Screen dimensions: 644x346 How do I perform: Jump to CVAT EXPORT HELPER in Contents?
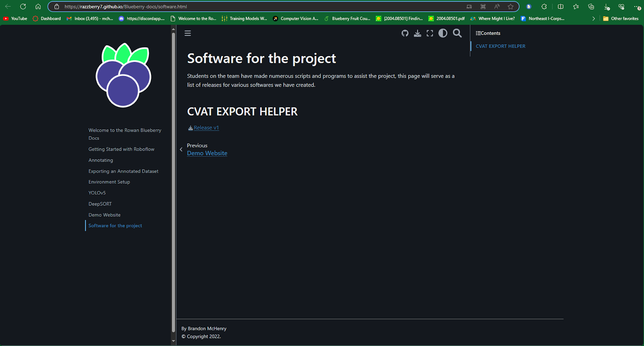coord(500,46)
